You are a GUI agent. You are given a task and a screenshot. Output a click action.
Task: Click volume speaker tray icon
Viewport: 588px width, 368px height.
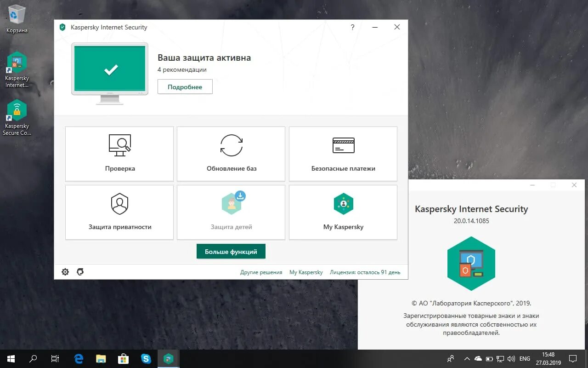(511, 358)
